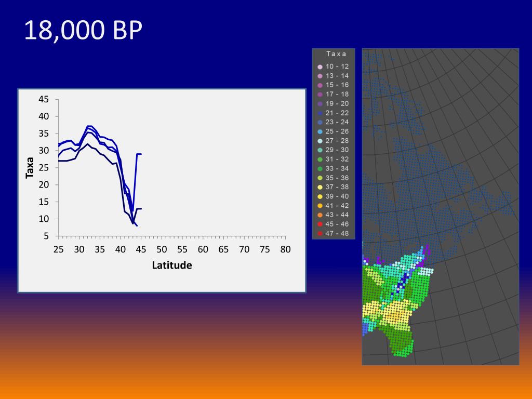This screenshot has height=399, width=532.
Task: Select the 29 - 30 legend swatch
Action: (x=320, y=150)
